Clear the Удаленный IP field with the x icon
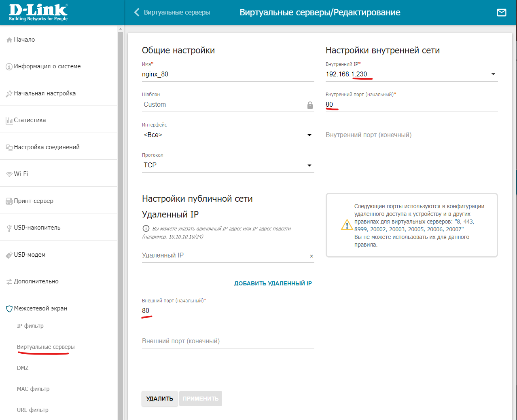This screenshot has height=420, width=517. click(x=311, y=256)
